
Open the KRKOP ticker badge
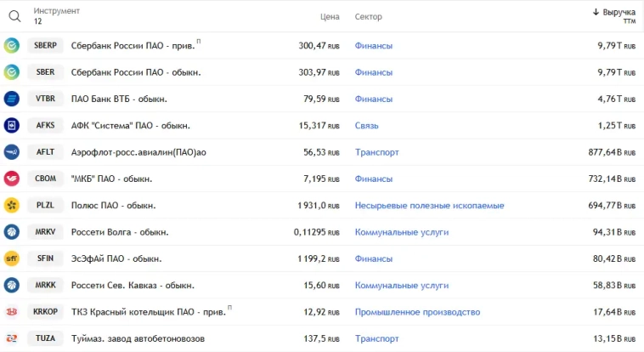[x=45, y=312]
